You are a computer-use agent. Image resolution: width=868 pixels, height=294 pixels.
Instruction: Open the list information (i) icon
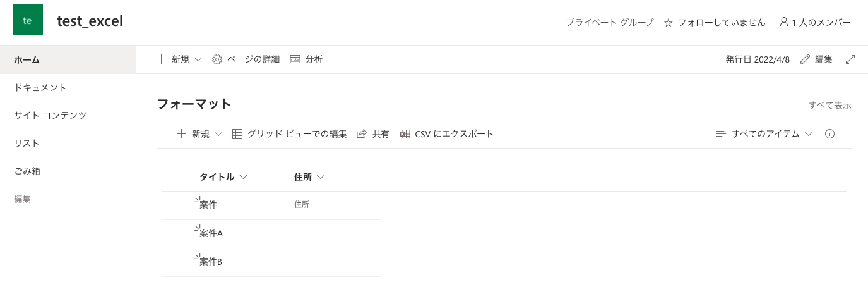[830, 134]
